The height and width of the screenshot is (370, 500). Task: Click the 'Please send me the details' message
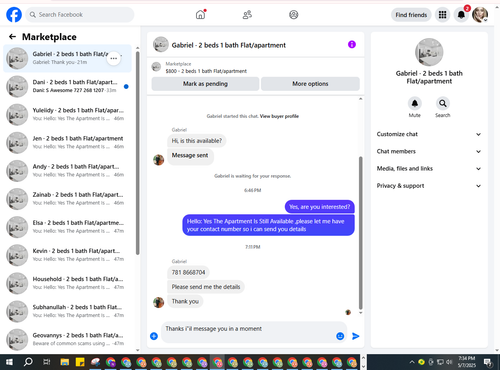click(x=206, y=287)
